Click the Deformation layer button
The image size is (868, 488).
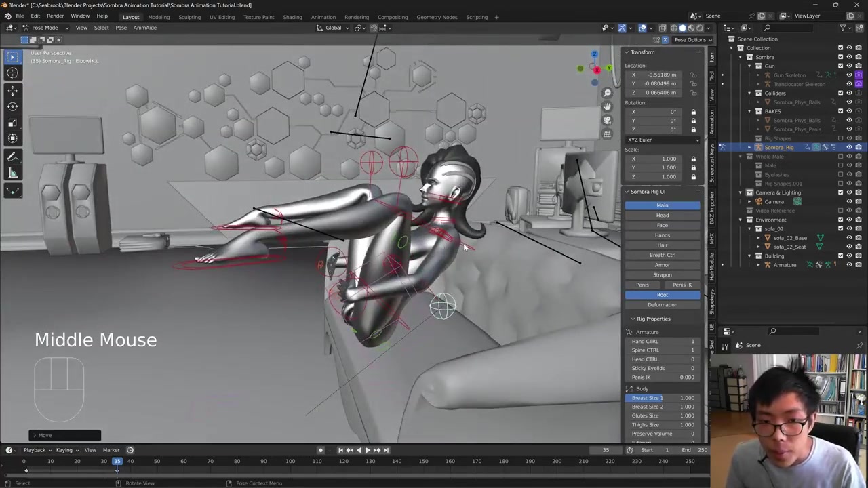pyautogui.click(x=662, y=305)
